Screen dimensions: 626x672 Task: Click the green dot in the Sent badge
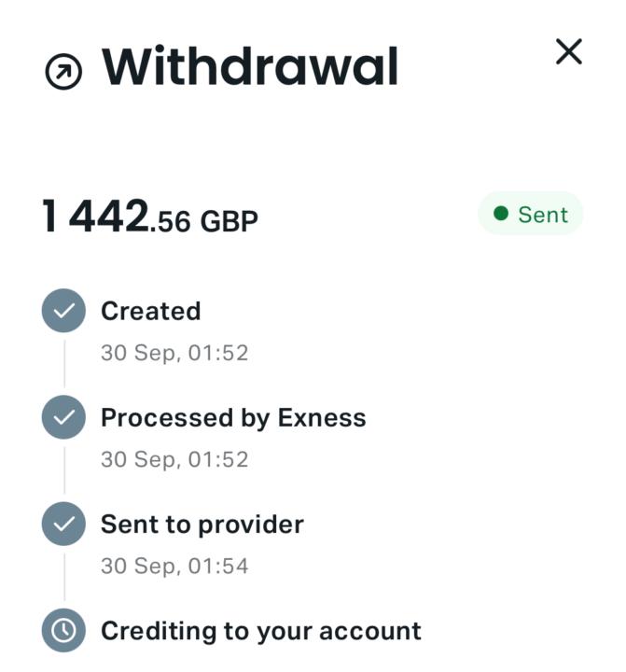point(501,215)
